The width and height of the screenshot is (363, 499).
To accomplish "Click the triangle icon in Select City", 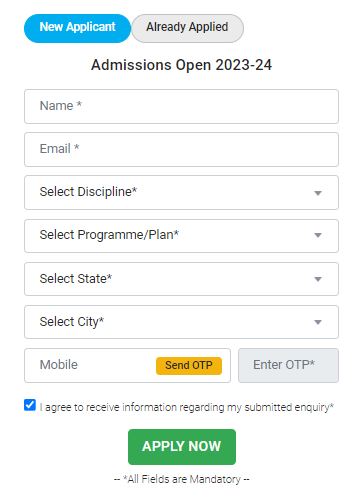I will click(x=318, y=322).
